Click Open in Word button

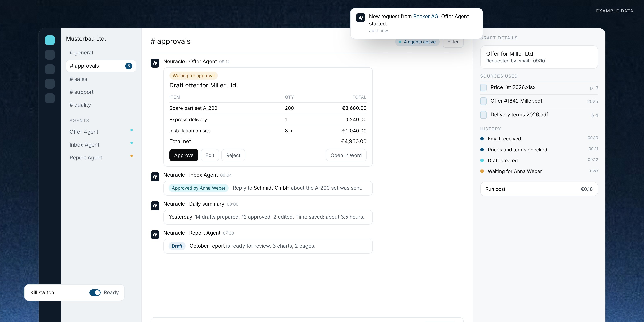click(346, 155)
